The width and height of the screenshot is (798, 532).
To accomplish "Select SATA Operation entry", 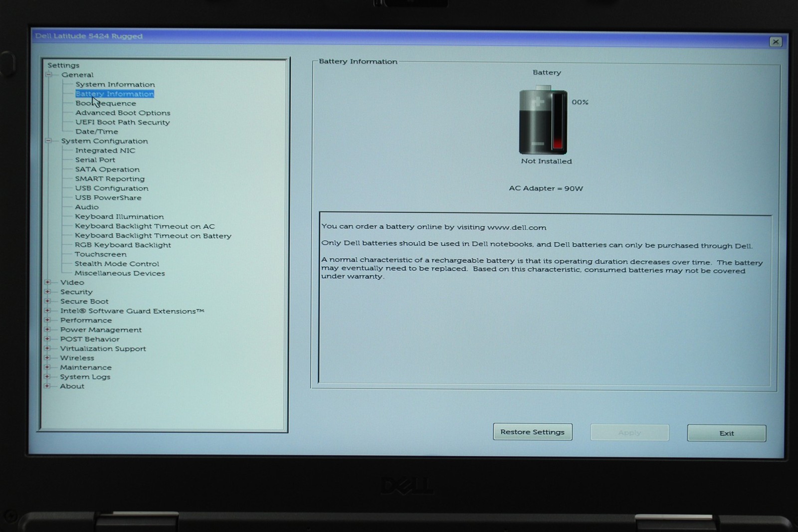I will 107,170.
